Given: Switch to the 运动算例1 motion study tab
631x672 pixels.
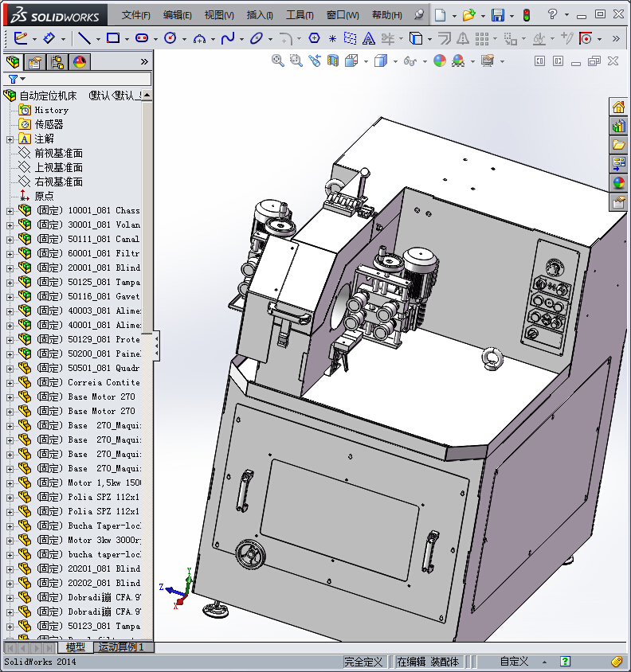Looking at the screenshot, I should coord(121,648).
